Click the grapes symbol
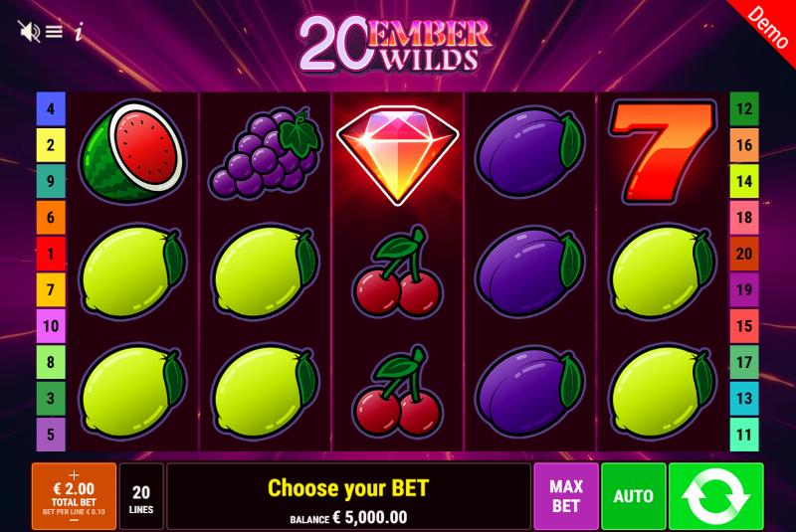The width and height of the screenshot is (796, 532). coord(266,152)
